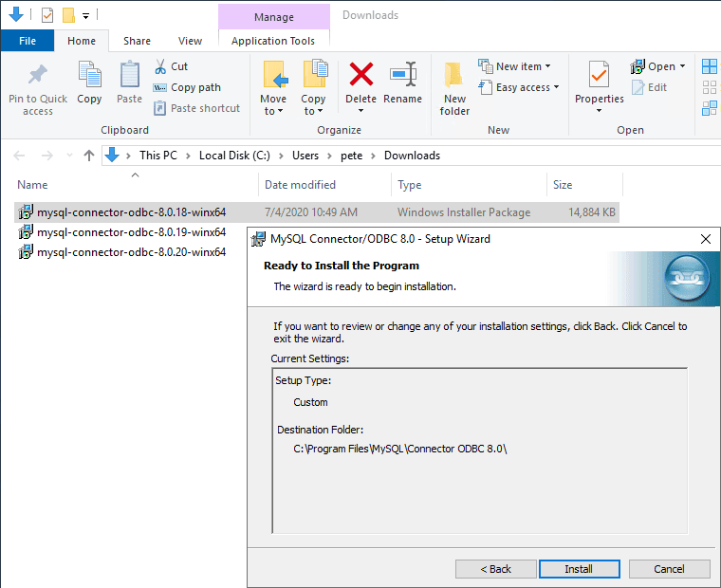Open the Move to menu
Screen dimensions: 721x588
coord(273,87)
